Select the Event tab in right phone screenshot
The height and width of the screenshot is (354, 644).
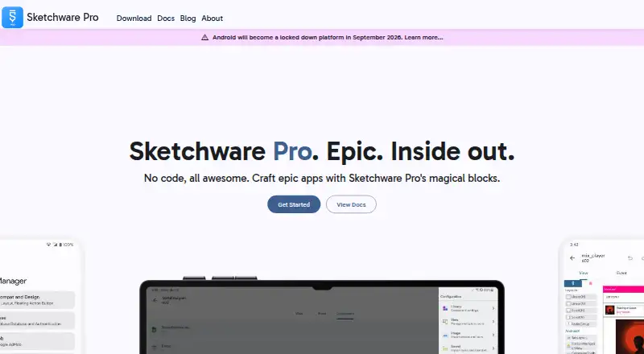click(621, 273)
